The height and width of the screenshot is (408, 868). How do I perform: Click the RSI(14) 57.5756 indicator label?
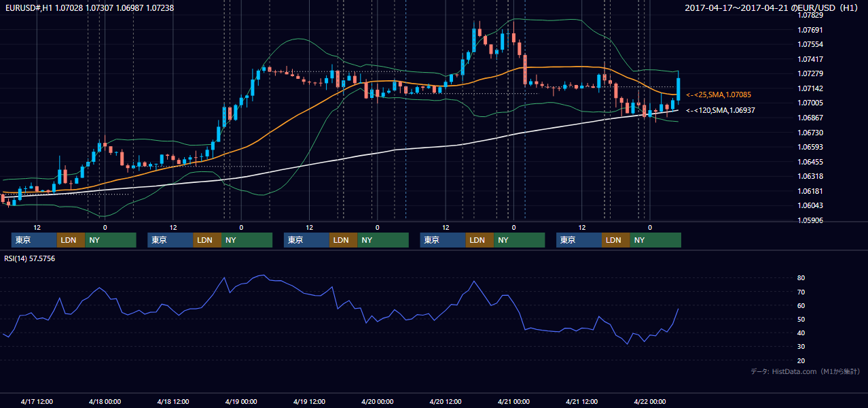coord(30,258)
